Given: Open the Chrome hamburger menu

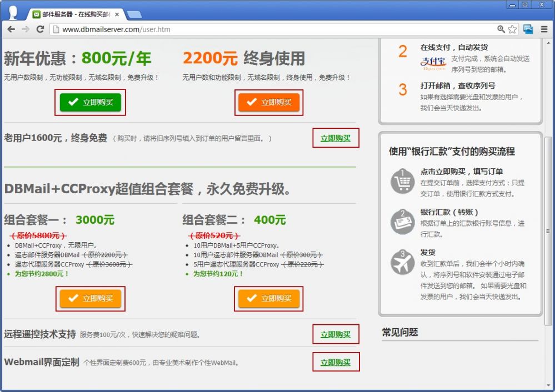Looking at the screenshot, I should pos(544,29).
